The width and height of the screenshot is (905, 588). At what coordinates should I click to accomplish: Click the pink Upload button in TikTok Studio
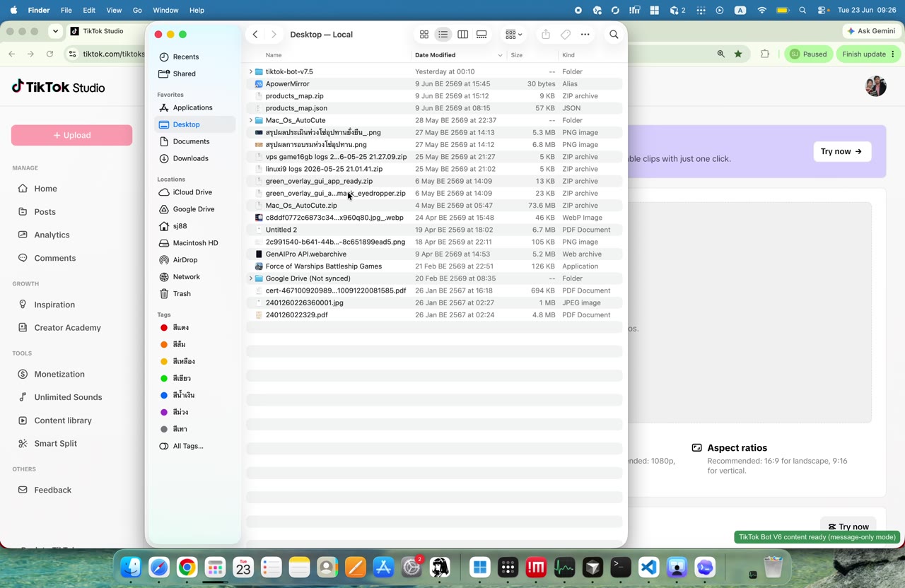[71, 135]
